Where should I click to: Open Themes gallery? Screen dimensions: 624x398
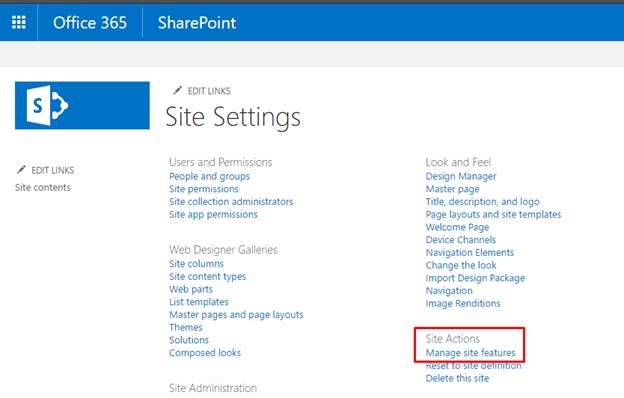[x=185, y=328]
